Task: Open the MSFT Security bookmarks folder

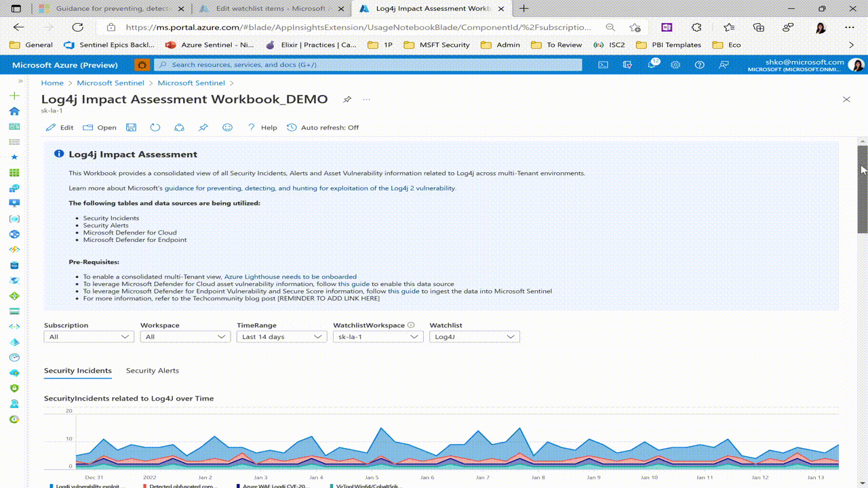Action: [436, 45]
